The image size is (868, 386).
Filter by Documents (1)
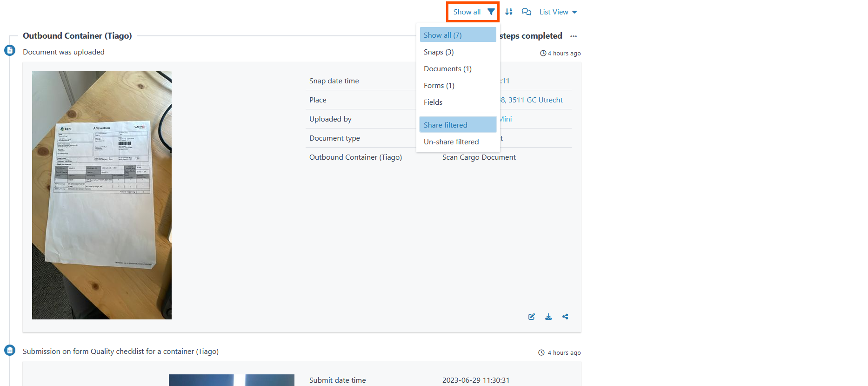[x=458, y=68]
